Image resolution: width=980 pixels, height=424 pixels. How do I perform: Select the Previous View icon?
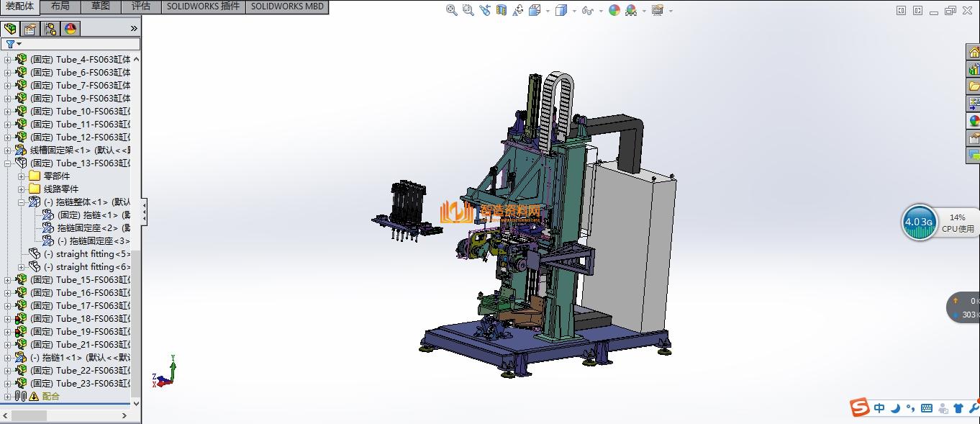click(484, 10)
